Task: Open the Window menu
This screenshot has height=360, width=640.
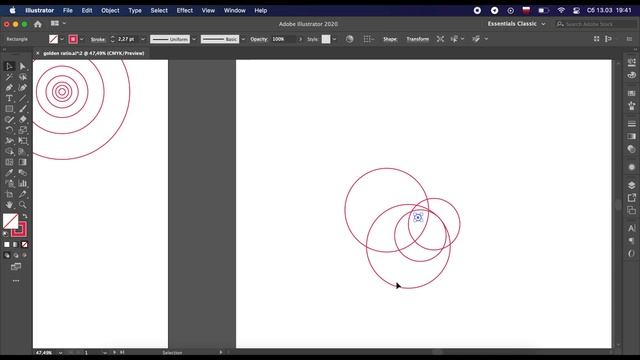Action: point(234,11)
